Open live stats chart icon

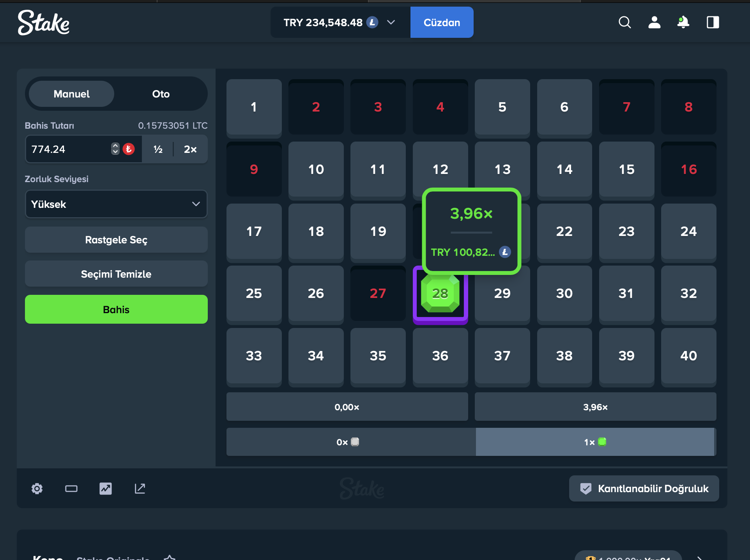[106, 489]
